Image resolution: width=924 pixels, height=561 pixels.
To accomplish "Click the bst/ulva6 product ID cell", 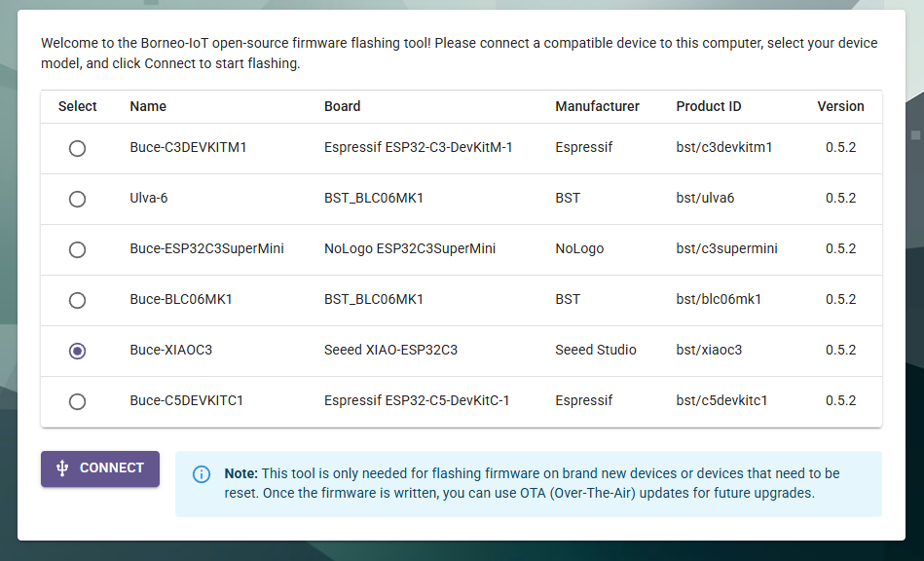I will coord(705,198).
